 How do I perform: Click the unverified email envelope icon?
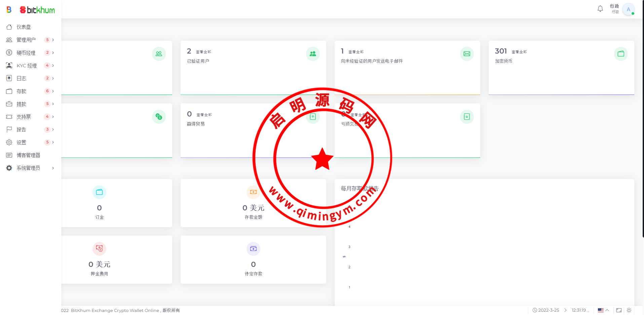tap(467, 54)
